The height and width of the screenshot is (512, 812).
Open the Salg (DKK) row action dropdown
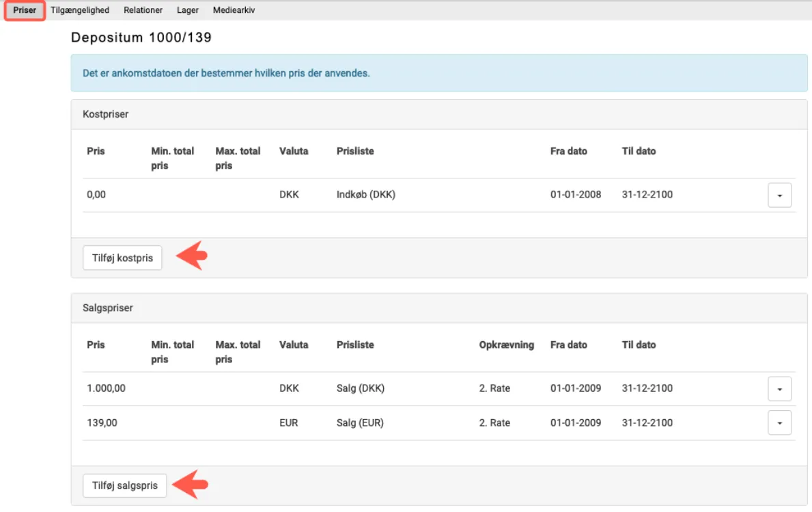pyautogui.click(x=779, y=389)
